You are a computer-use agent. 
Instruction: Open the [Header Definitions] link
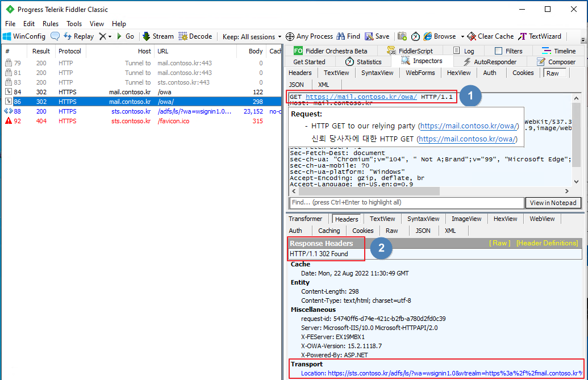click(x=547, y=243)
